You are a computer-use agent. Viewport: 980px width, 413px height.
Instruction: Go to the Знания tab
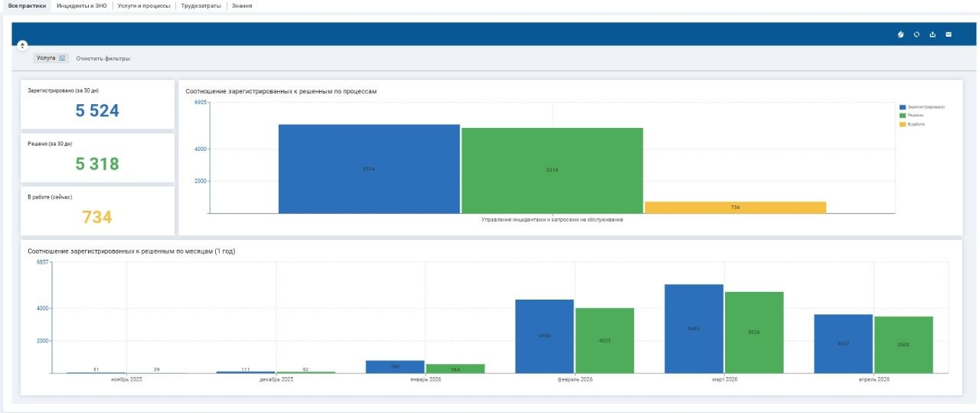pyautogui.click(x=242, y=5)
